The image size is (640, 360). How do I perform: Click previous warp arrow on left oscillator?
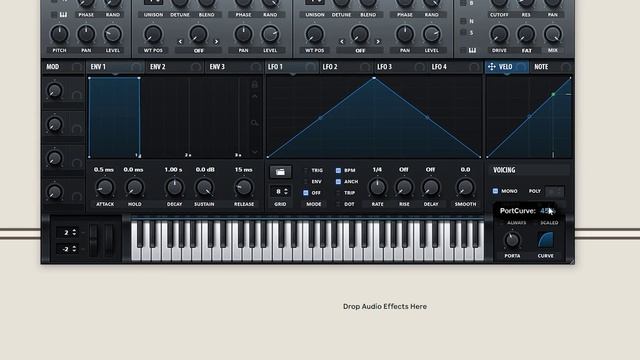pos(180,42)
